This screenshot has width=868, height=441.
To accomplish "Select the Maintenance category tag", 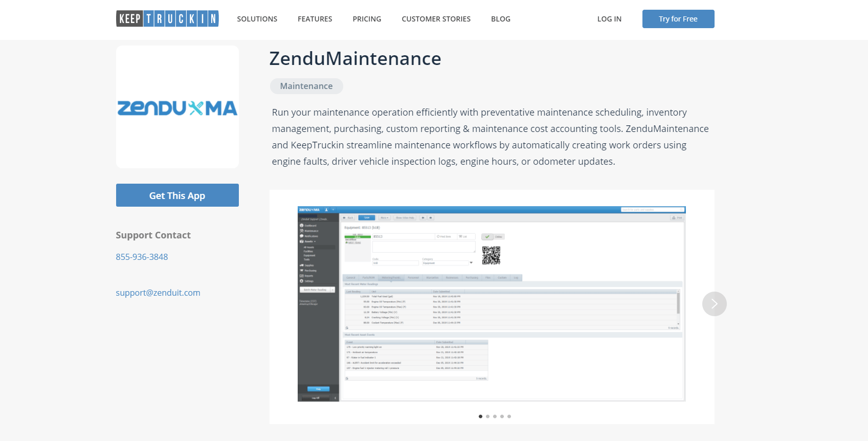I will (306, 86).
